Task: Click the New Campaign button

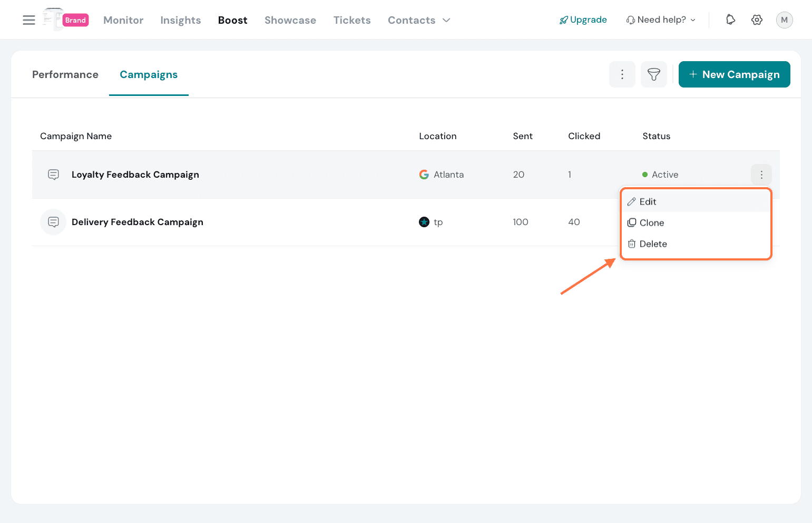Action: tap(734, 74)
